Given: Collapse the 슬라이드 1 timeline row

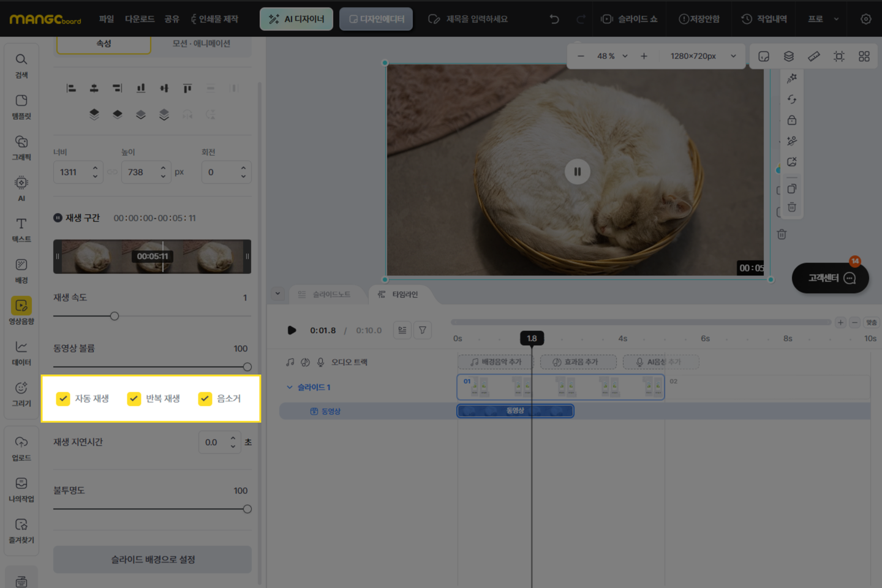Looking at the screenshot, I should [x=290, y=387].
